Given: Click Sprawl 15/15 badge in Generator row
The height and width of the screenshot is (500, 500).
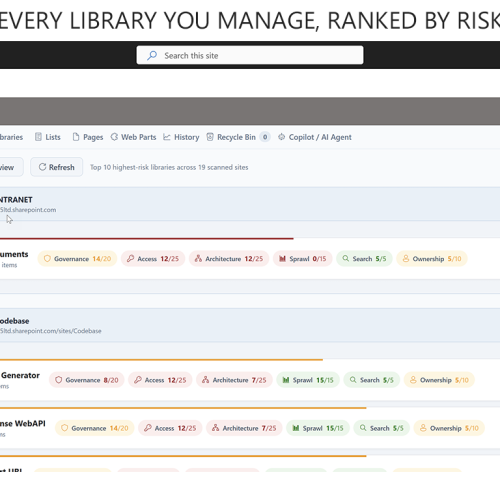Looking at the screenshot, I should pos(308,380).
